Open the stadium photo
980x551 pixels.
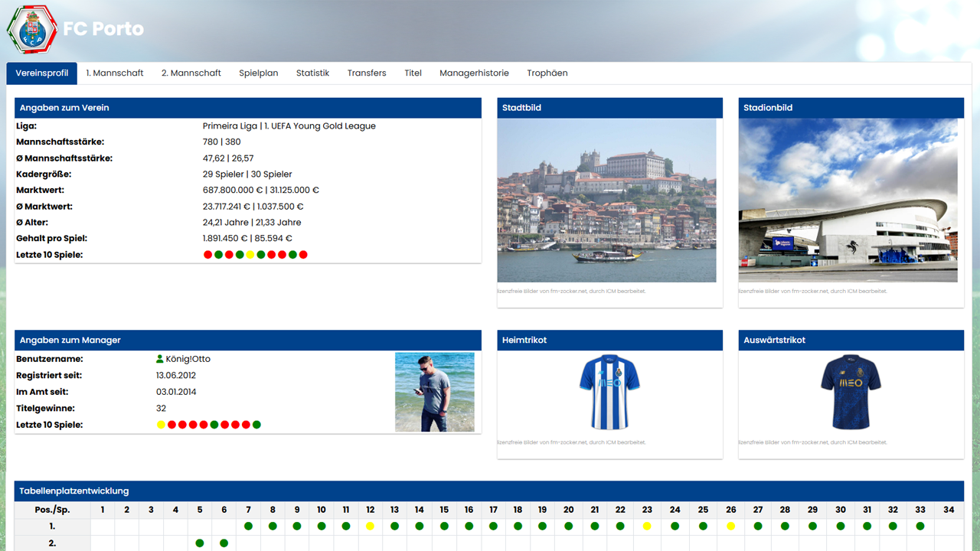[848, 201]
